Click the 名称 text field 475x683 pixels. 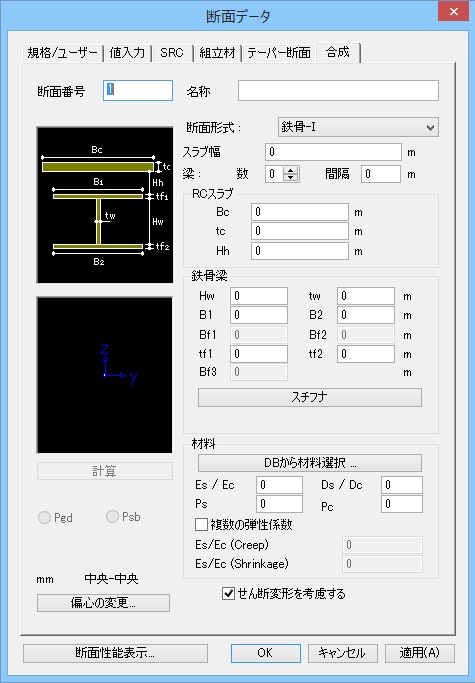(x=338, y=91)
